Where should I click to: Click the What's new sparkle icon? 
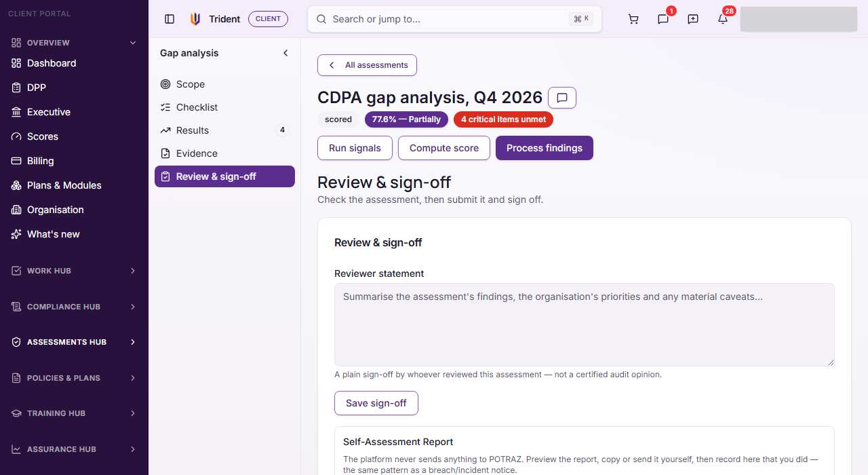16,234
